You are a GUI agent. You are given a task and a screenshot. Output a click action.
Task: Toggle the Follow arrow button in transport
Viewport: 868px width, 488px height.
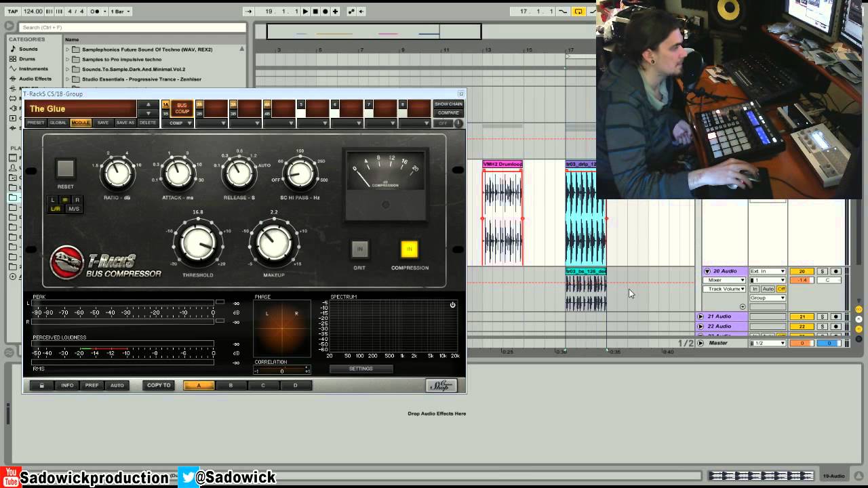248,12
